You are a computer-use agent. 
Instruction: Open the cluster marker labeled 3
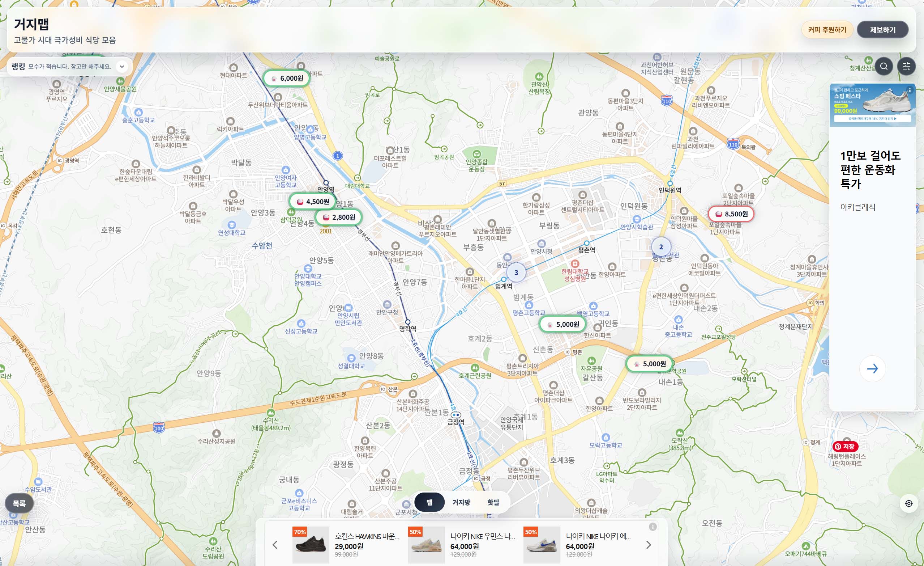[x=516, y=273]
